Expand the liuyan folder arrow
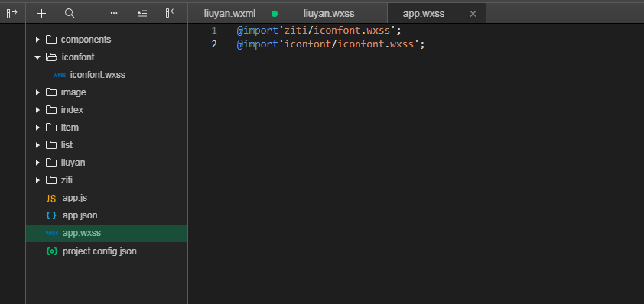 click(37, 163)
